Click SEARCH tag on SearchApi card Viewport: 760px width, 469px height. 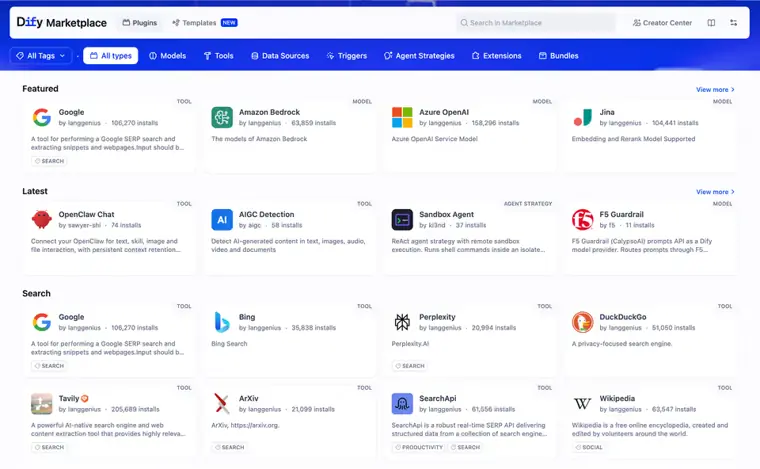tap(465, 447)
